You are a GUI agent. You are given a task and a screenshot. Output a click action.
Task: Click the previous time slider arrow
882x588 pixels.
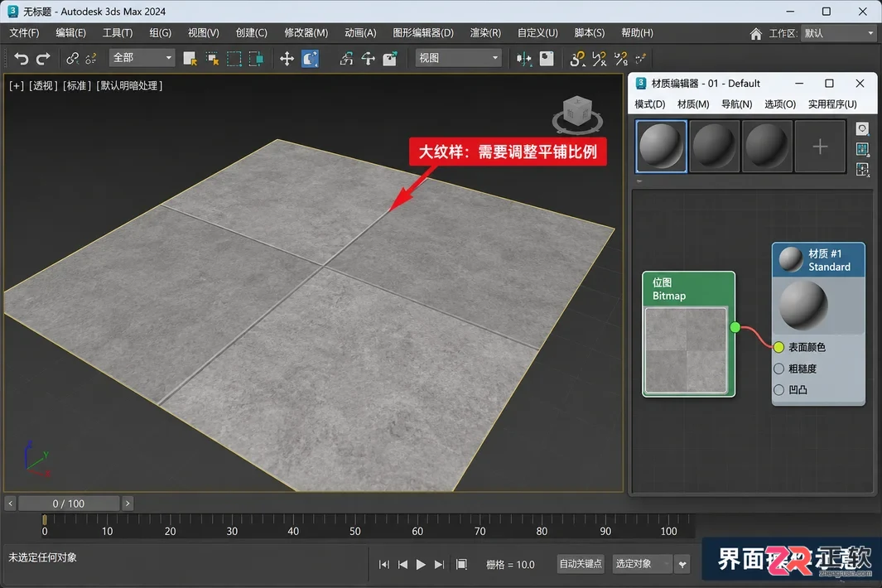coord(10,504)
